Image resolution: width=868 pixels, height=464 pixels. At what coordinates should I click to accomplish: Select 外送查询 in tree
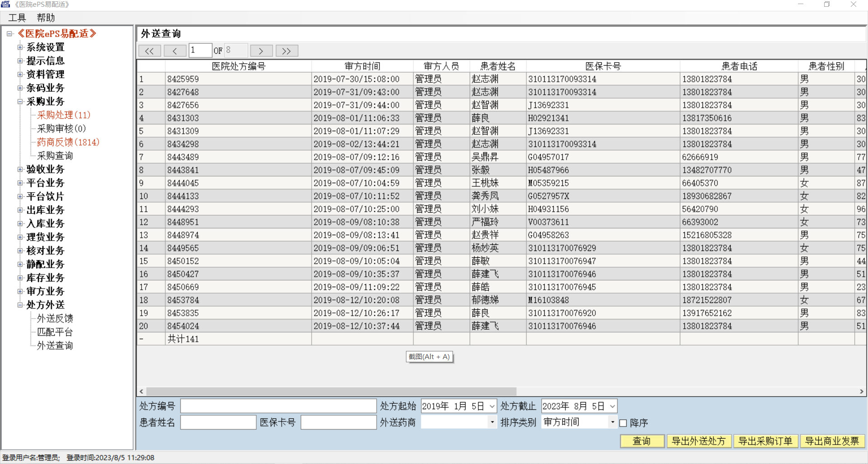coord(55,346)
